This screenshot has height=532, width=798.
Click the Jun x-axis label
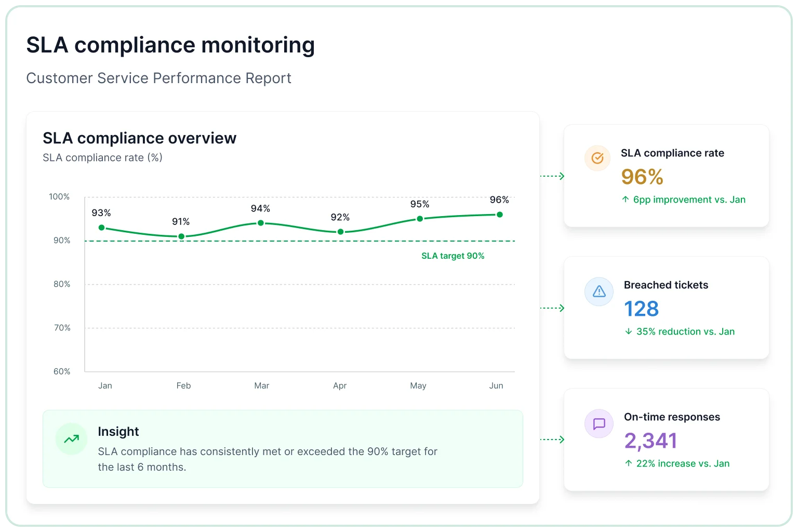(496, 385)
